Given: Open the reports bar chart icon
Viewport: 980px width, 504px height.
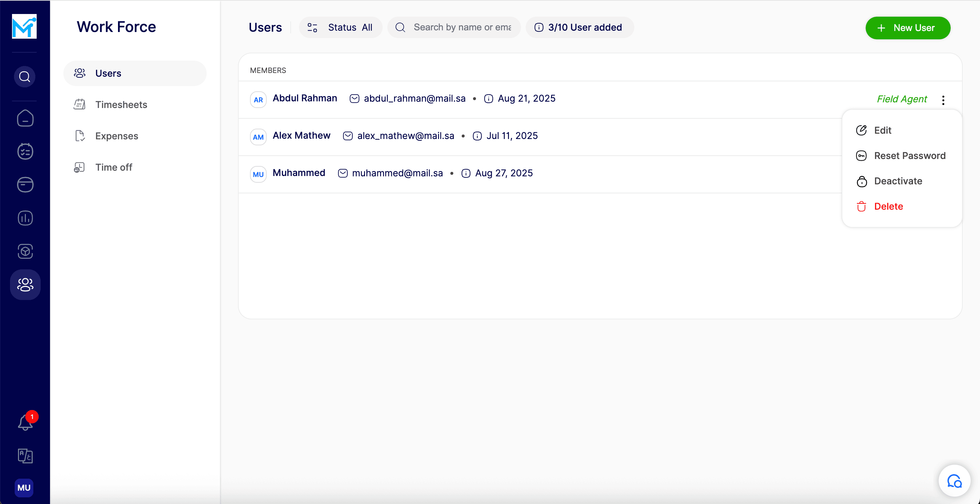Looking at the screenshot, I should click(x=25, y=218).
